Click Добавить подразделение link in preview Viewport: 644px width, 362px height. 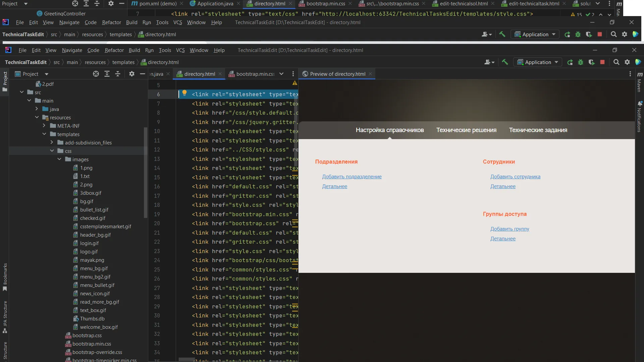pyautogui.click(x=352, y=177)
